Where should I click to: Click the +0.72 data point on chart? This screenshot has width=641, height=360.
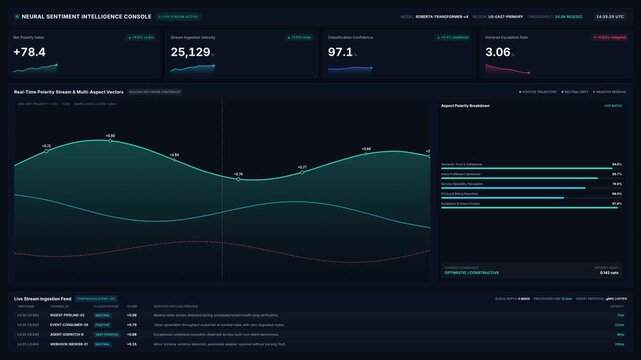pos(46,151)
